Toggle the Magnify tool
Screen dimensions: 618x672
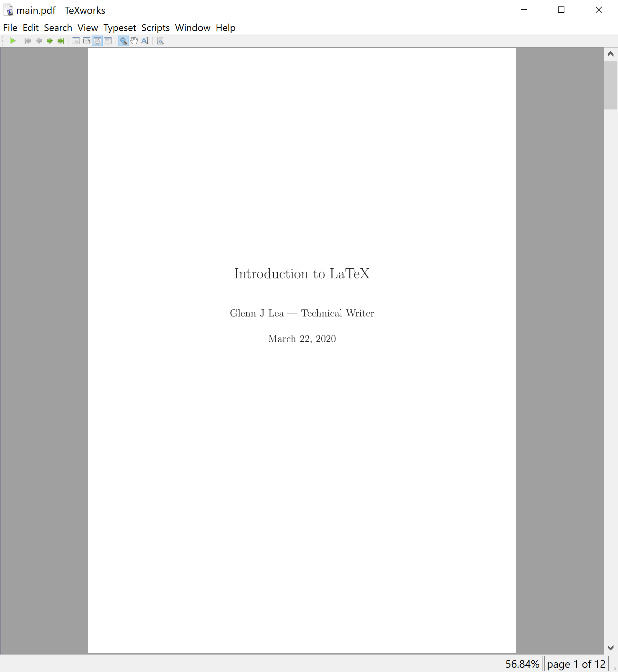[123, 41]
